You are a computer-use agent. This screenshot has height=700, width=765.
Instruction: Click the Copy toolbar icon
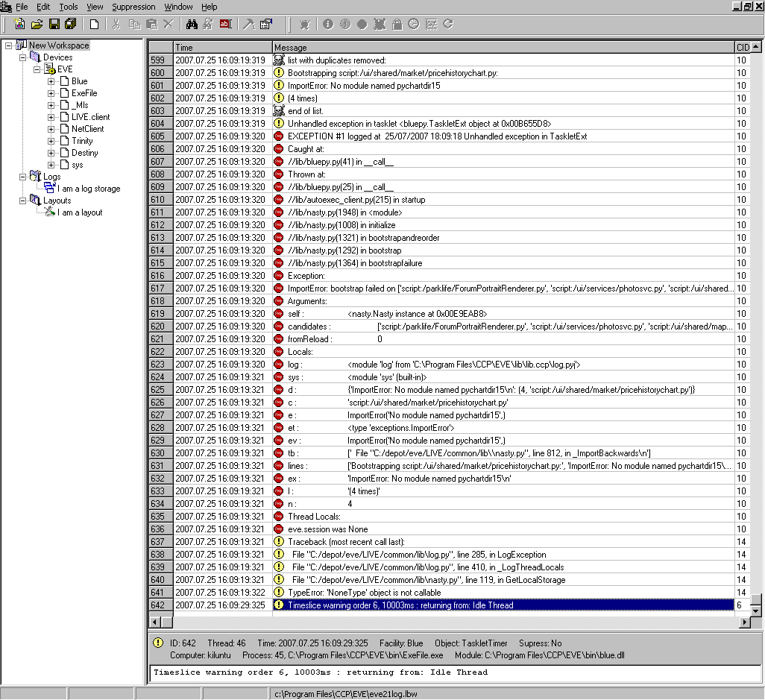[134, 24]
